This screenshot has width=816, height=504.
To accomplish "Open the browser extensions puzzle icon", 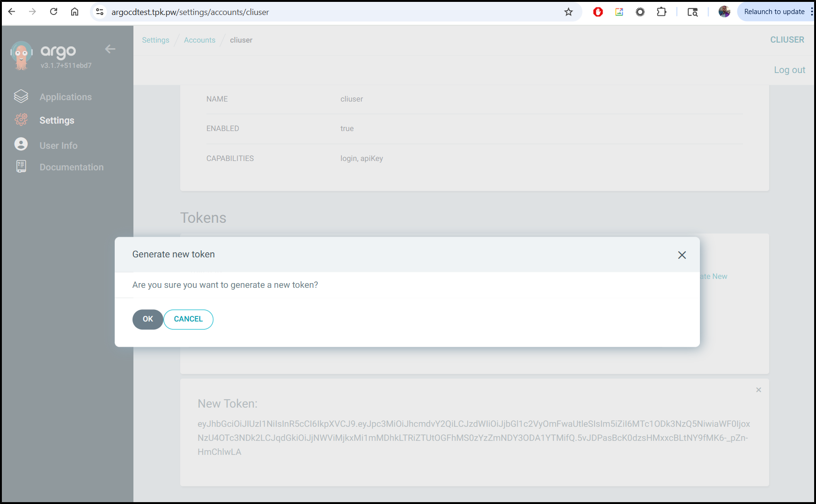I will [661, 12].
